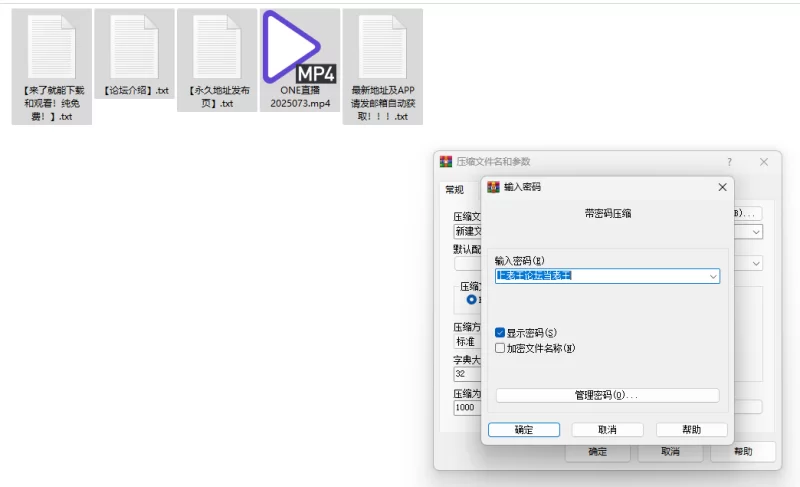This screenshot has height=487, width=800.
Task: Expand the default profile dropdown in background dialog
Action: point(756,264)
